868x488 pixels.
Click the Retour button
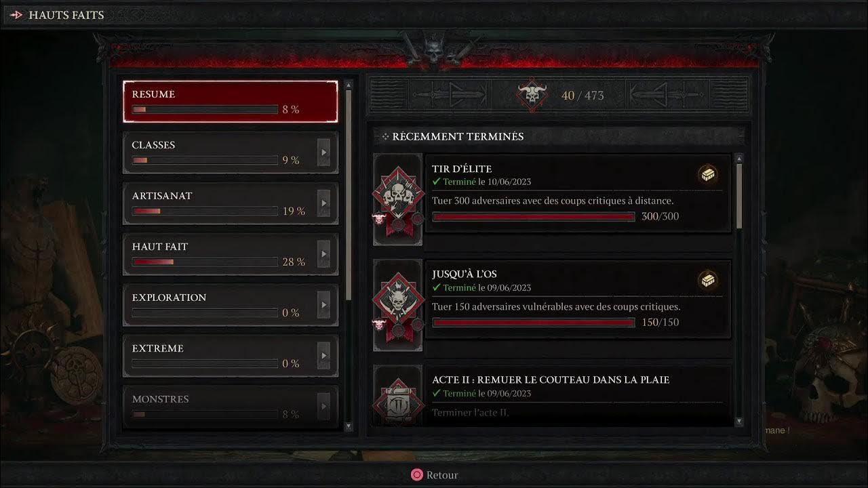[435, 475]
